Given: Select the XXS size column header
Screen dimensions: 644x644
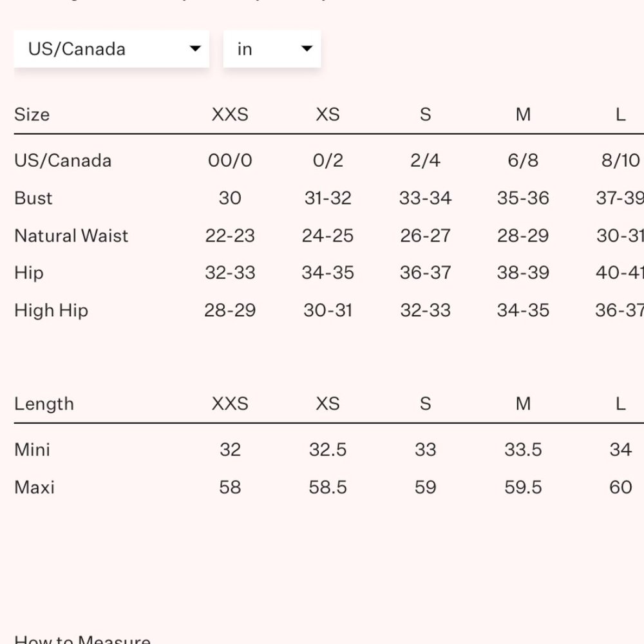Looking at the screenshot, I should [230, 115].
